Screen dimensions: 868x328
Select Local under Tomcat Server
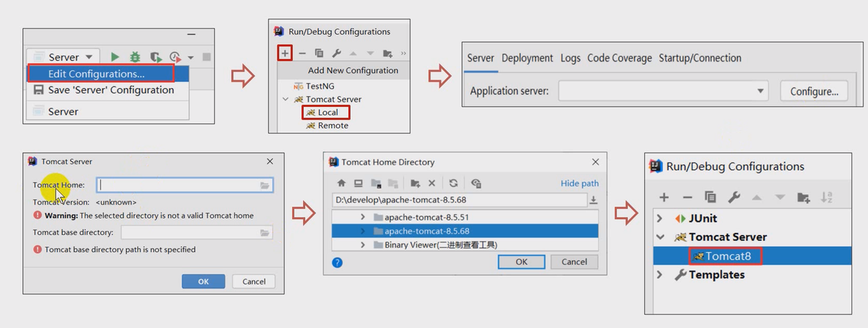point(328,112)
